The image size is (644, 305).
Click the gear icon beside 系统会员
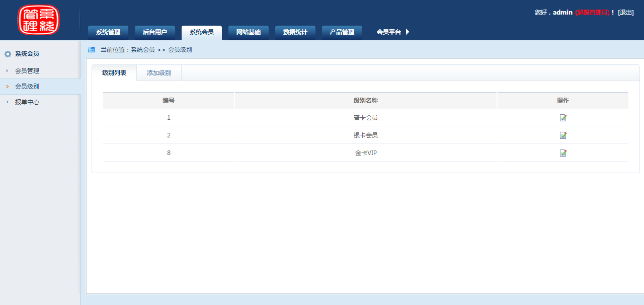[8, 54]
